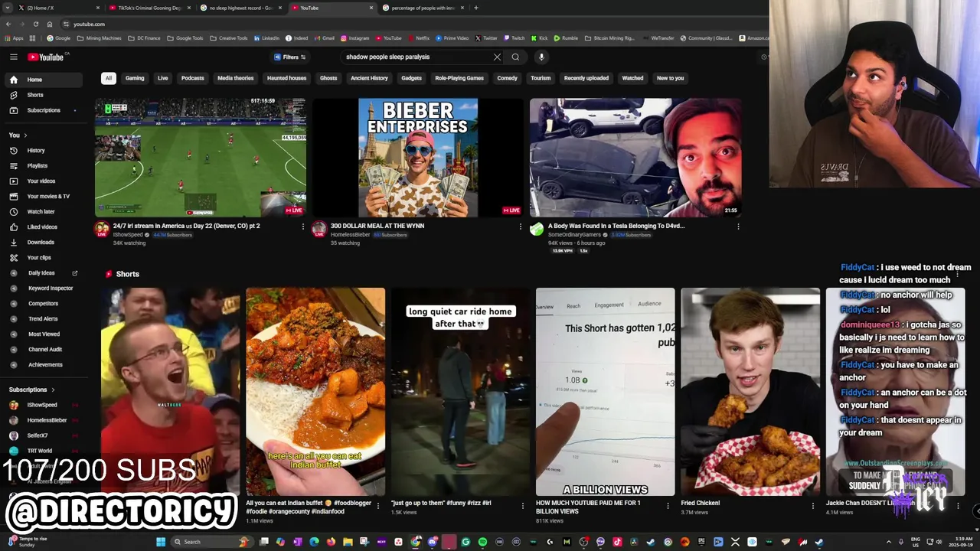
Task: Open IShowSpeed channel in subscriptions list
Action: pyautogui.click(x=44, y=405)
